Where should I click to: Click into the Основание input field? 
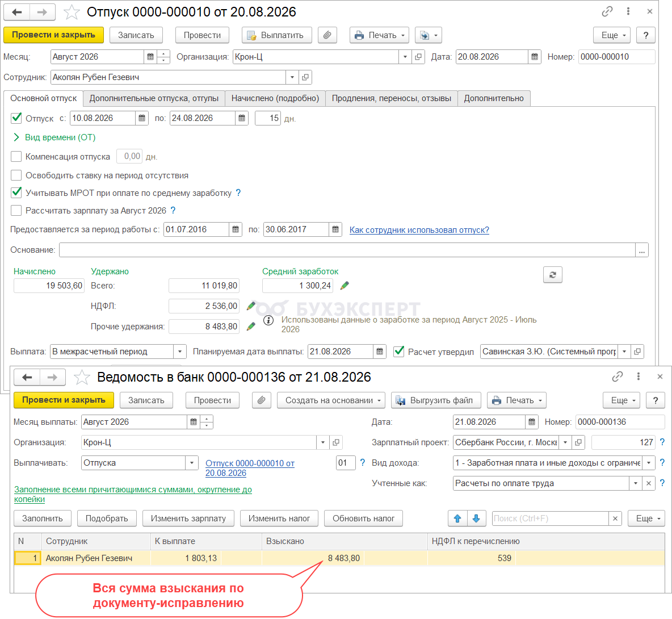pyautogui.click(x=347, y=250)
